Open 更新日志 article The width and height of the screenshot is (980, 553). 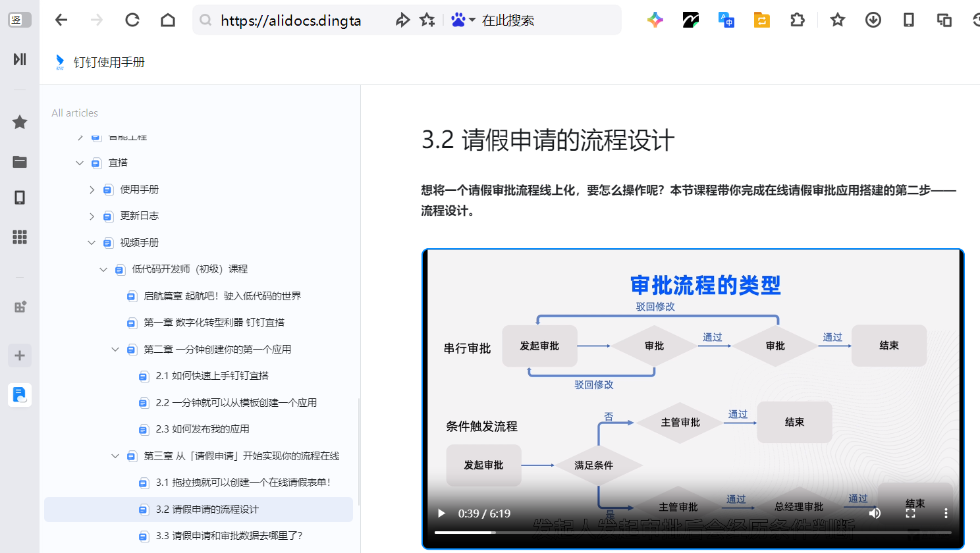[140, 216]
